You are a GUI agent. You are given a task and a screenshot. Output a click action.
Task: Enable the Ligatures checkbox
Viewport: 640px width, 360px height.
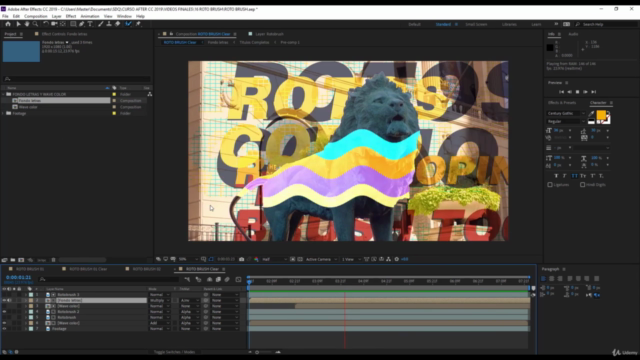[x=550, y=185]
